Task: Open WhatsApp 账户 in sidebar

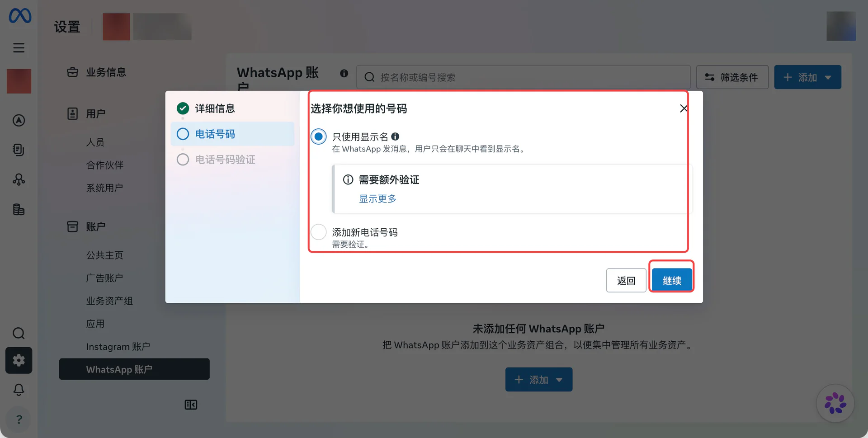Action: pos(134,369)
